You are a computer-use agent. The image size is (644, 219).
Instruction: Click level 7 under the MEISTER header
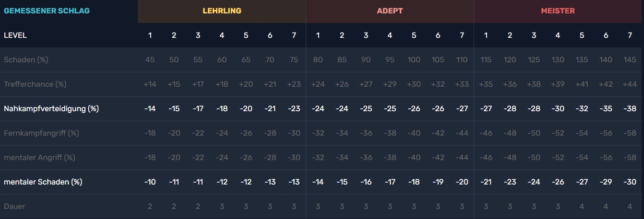click(x=630, y=35)
